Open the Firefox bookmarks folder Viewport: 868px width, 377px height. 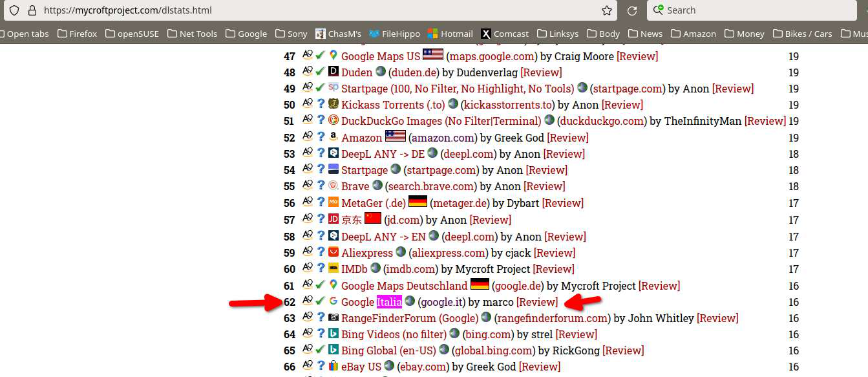tap(77, 34)
